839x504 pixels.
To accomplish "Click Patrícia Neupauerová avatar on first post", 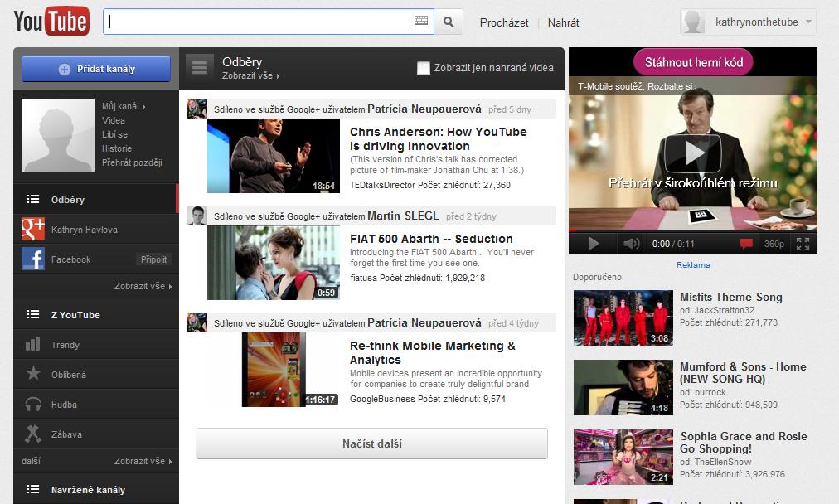I will [x=197, y=109].
